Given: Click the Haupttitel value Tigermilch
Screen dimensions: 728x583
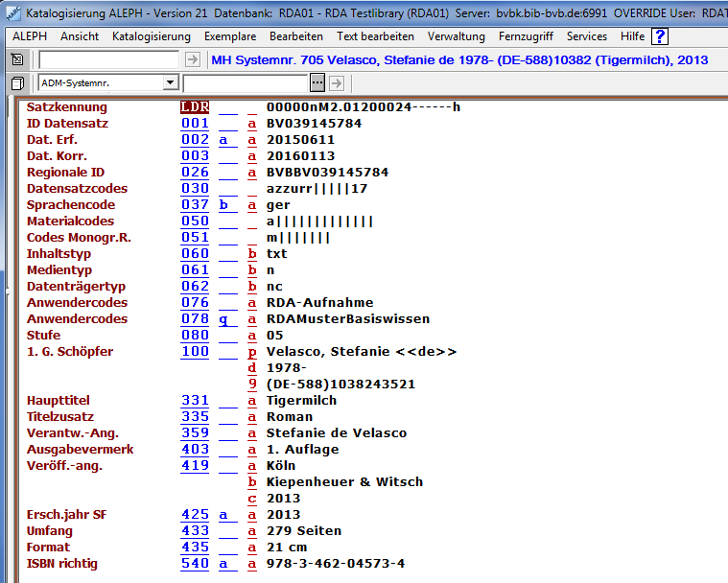Looking at the screenshot, I should pyautogui.click(x=301, y=401).
